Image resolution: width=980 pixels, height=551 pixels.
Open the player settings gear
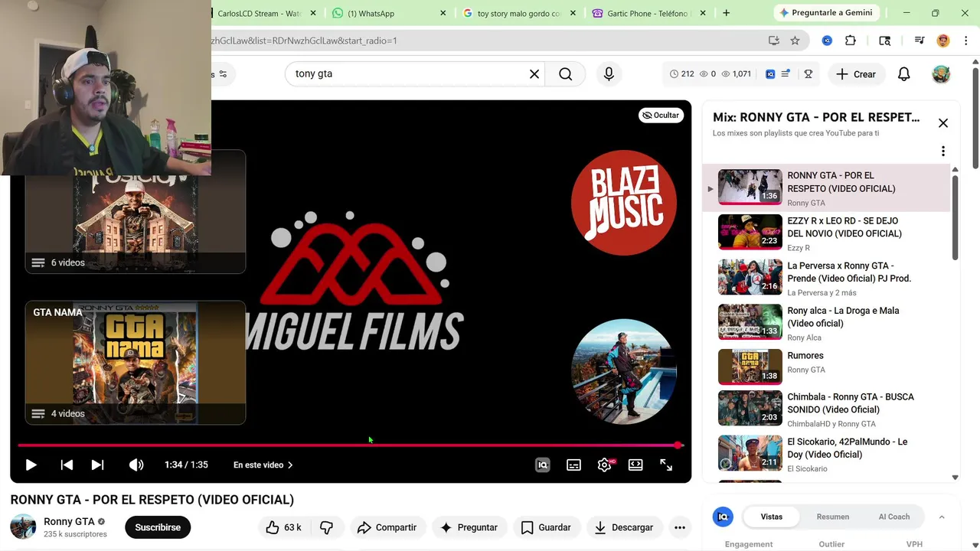coord(604,465)
